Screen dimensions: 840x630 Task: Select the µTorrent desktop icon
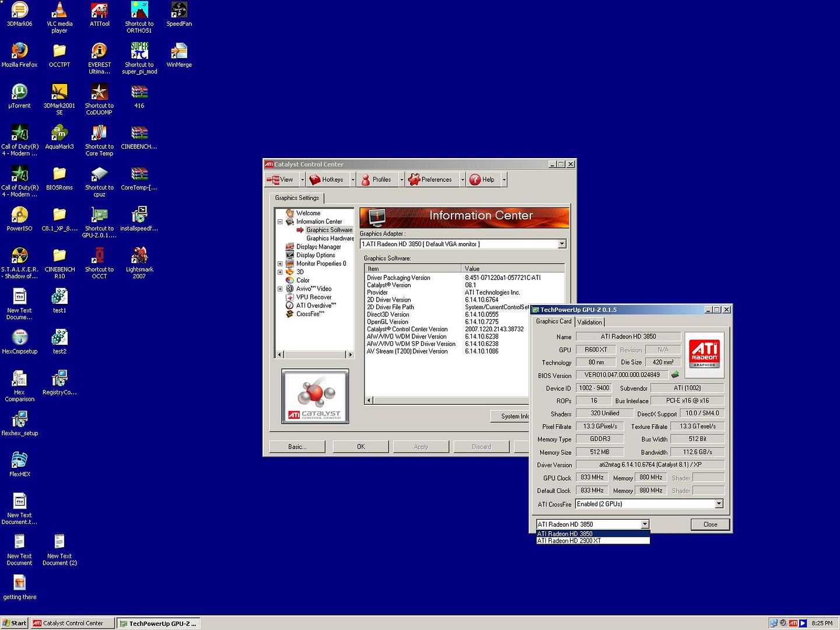pyautogui.click(x=20, y=96)
